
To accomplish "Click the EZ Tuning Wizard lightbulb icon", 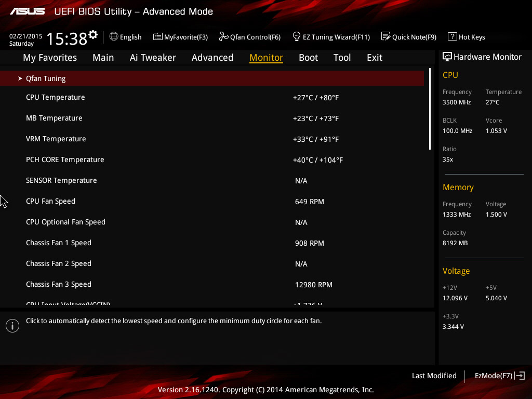I will tap(297, 36).
